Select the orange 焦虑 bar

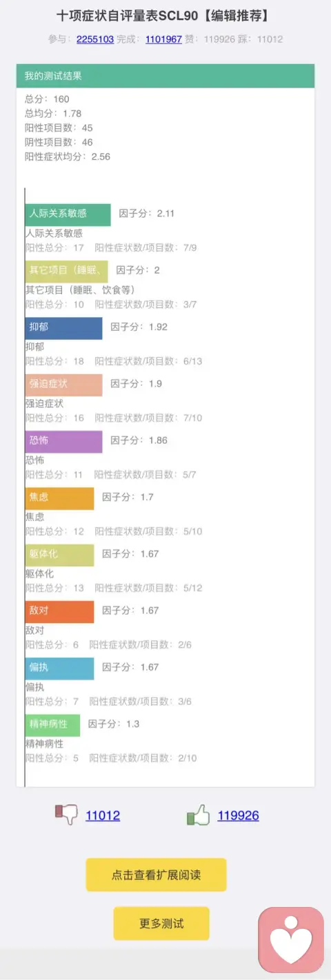[x=59, y=498]
